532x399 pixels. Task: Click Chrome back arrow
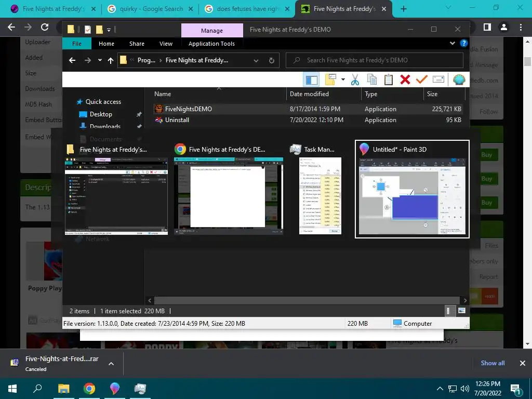[x=11, y=27]
